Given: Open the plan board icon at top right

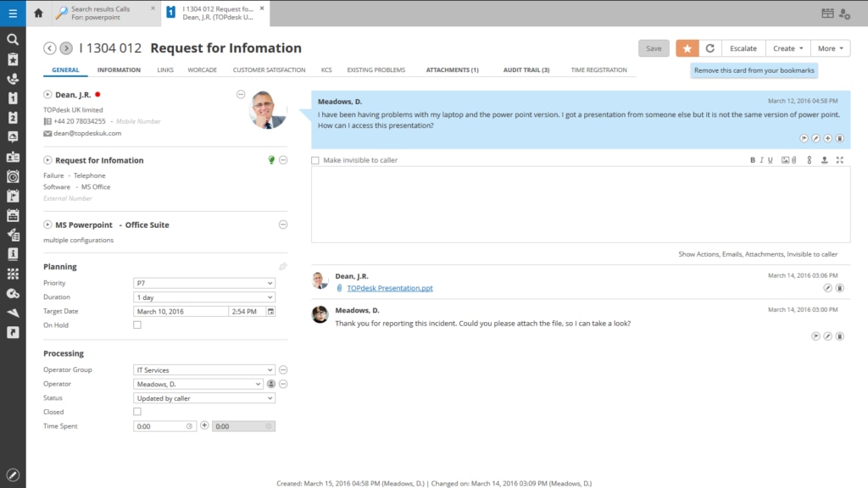Looking at the screenshot, I should 827,14.
